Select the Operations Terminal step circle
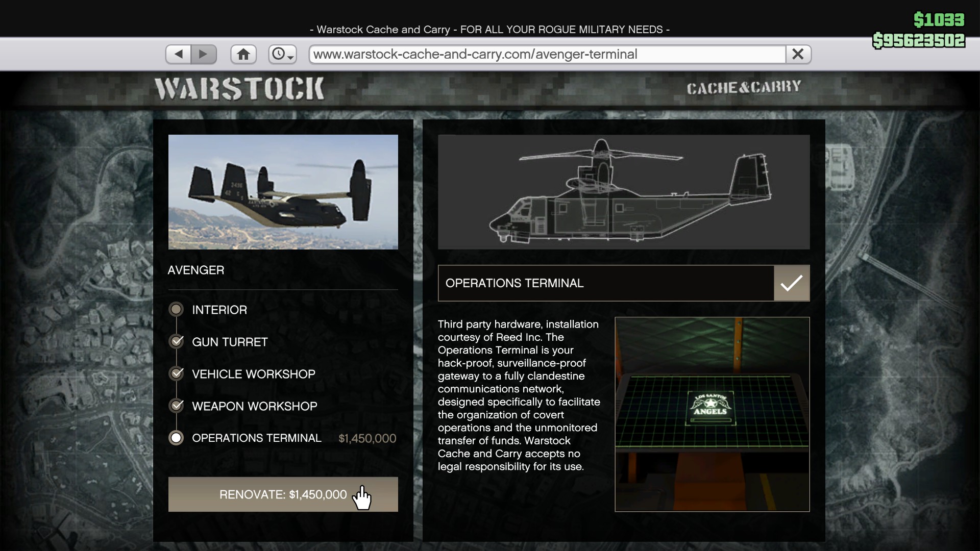 click(176, 438)
